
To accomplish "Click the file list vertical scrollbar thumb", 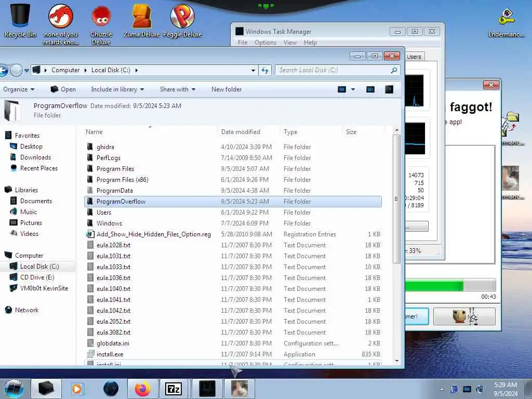I will 396,199.
